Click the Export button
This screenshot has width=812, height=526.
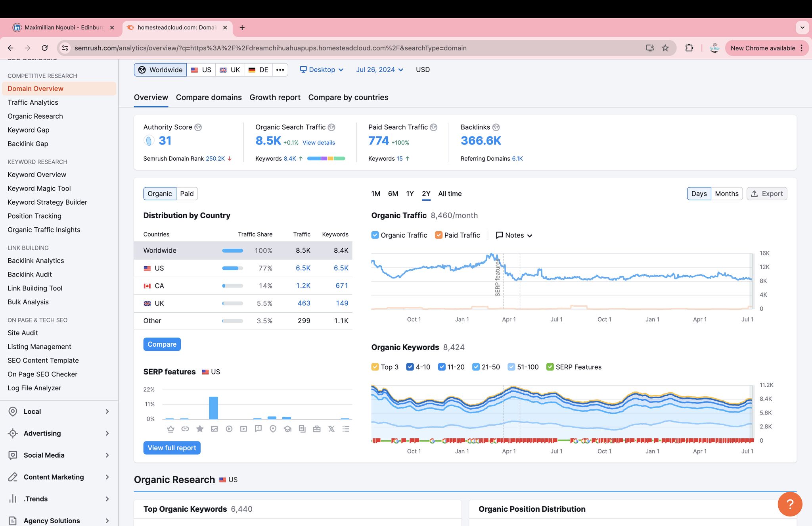[x=767, y=194]
